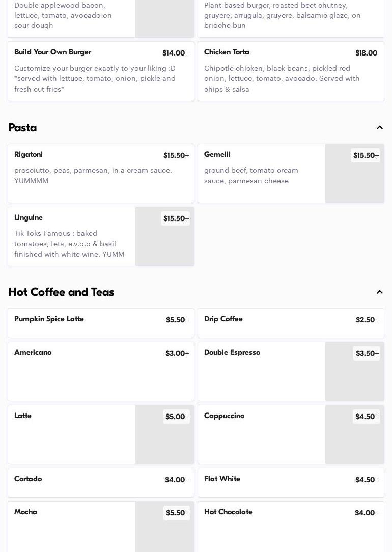
Task: Collapse the Pasta section chevron
Action: click(379, 128)
